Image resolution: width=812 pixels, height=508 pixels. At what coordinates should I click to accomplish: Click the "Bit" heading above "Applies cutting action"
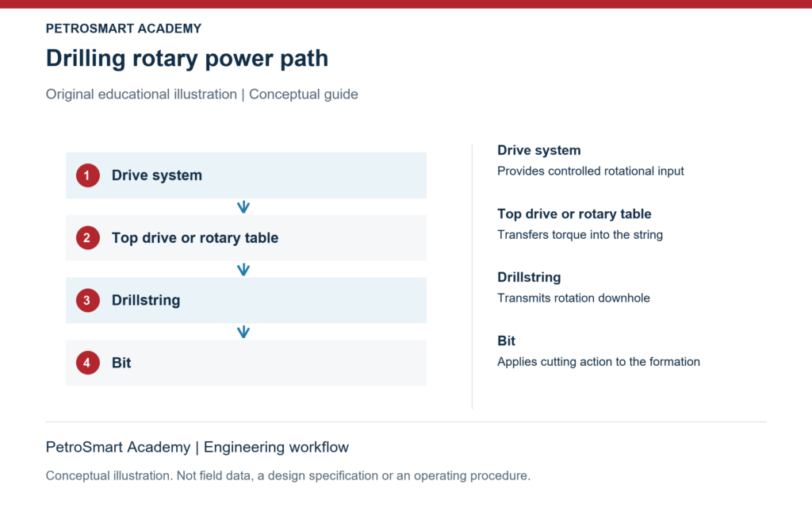pyautogui.click(x=506, y=341)
